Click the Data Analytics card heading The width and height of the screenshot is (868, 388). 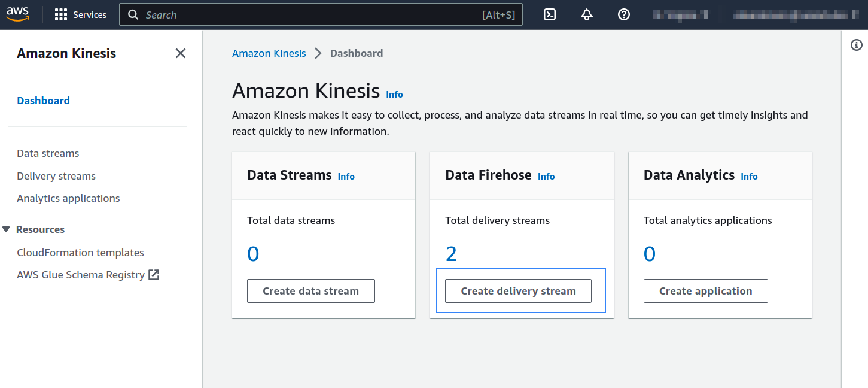pyautogui.click(x=689, y=175)
